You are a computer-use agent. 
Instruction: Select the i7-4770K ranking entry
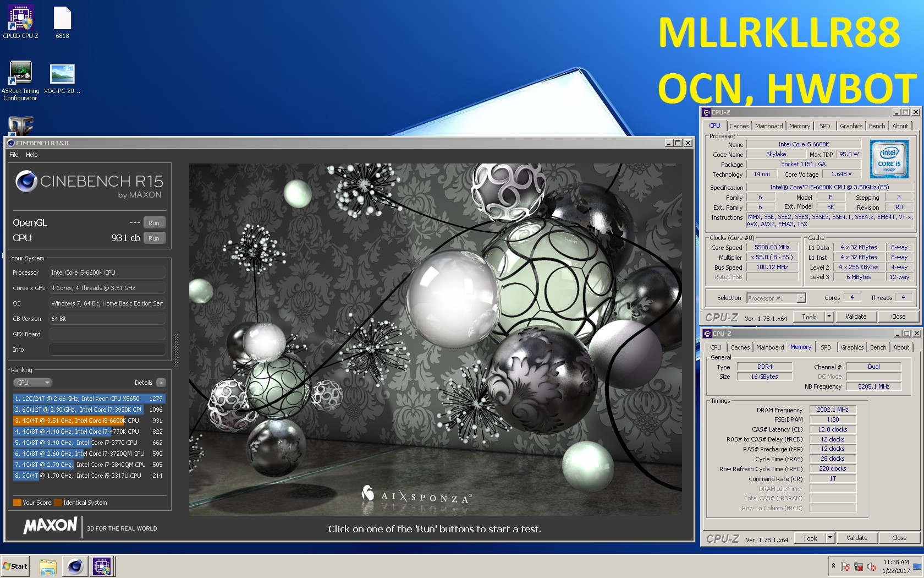click(89, 432)
